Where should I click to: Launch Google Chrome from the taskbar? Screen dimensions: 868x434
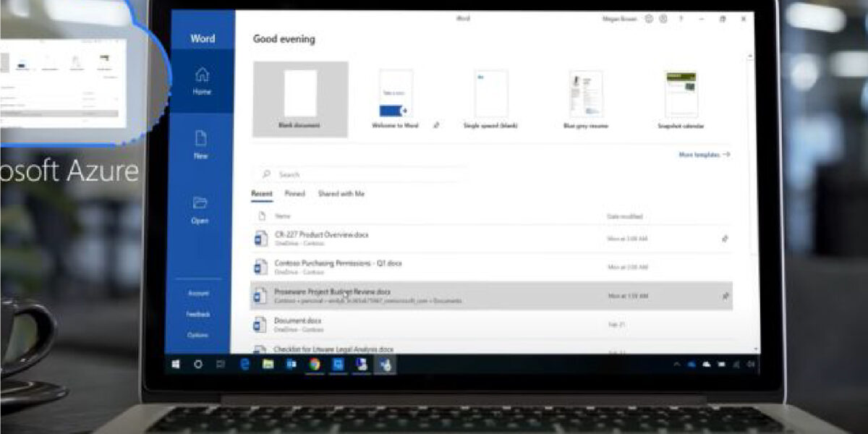click(x=314, y=365)
